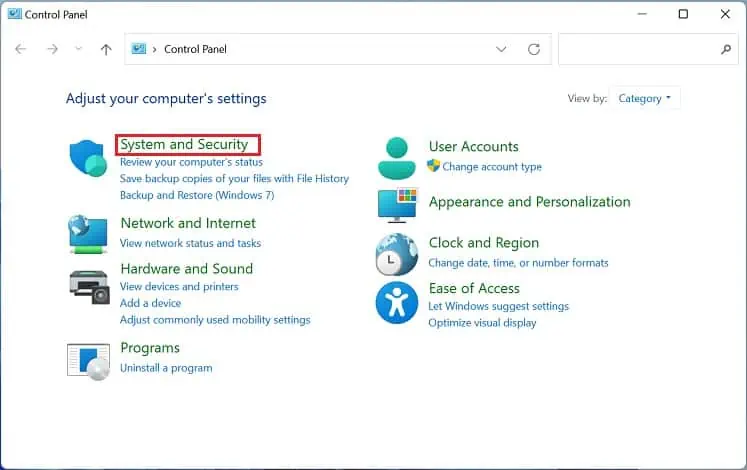Open Hardware and Sound category
The image size is (747, 470).
point(187,269)
